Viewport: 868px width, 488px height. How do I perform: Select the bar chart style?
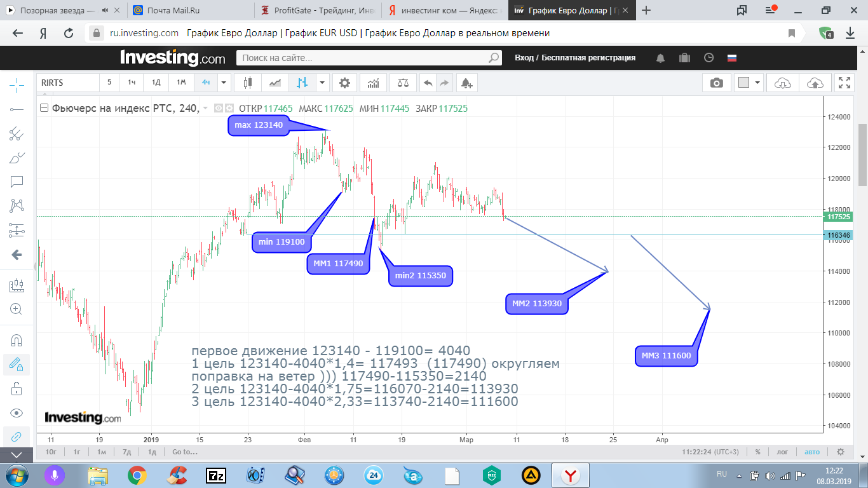(302, 83)
